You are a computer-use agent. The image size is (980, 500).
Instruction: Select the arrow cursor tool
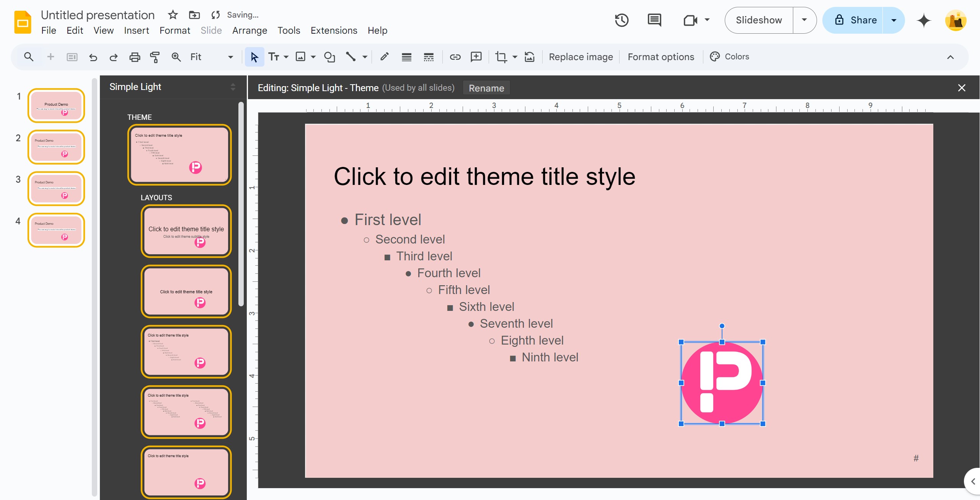coord(254,57)
